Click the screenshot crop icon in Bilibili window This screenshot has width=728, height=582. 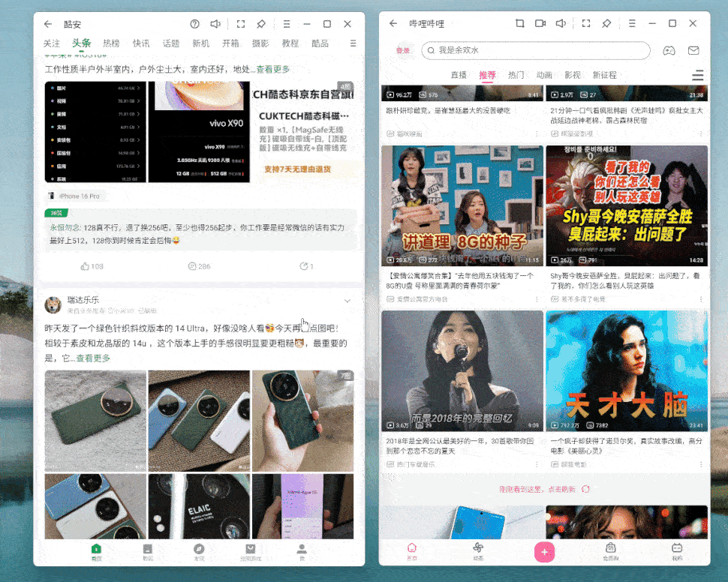(x=519, y=24)
